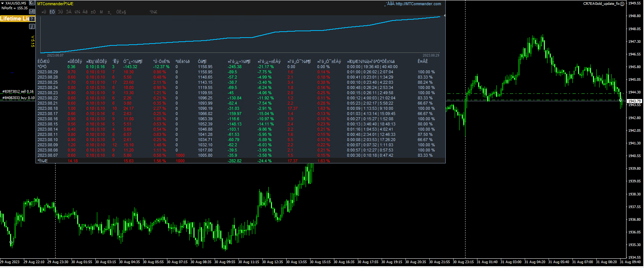
Task: Click the Æ panel icon at the left edge
Action: pyautogui.click(x=32, y=12)
